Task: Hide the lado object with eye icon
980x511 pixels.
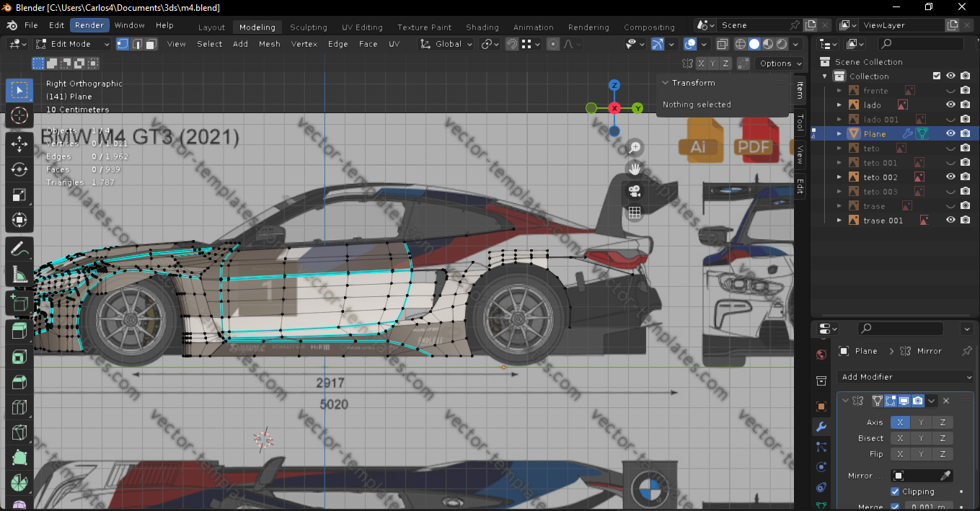Action: [x=950, y=105]
